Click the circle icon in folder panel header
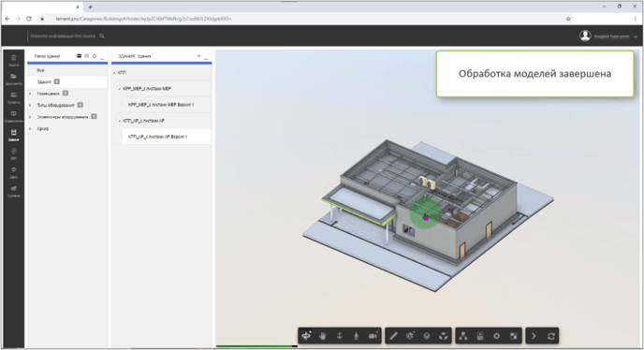644x350 pixels. [95, 56]
